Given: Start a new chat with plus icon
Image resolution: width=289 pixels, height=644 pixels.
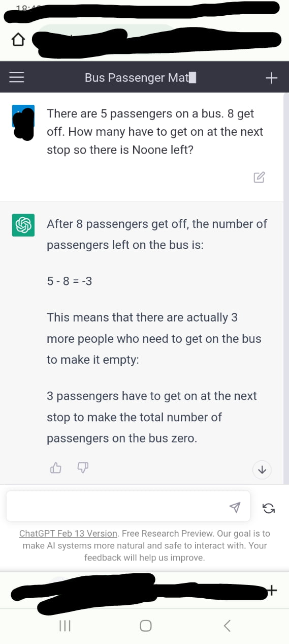Looking at the screenshot, I should (272, 78).
